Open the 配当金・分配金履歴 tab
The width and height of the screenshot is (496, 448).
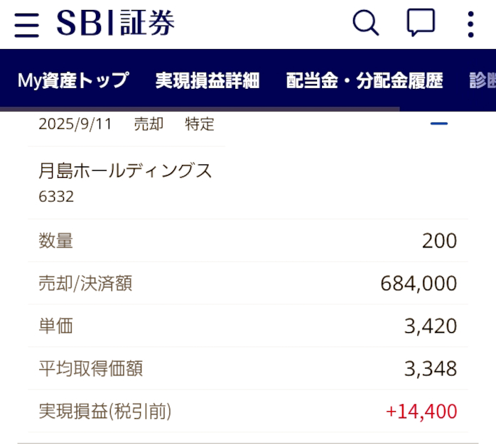tap(364, 80)
